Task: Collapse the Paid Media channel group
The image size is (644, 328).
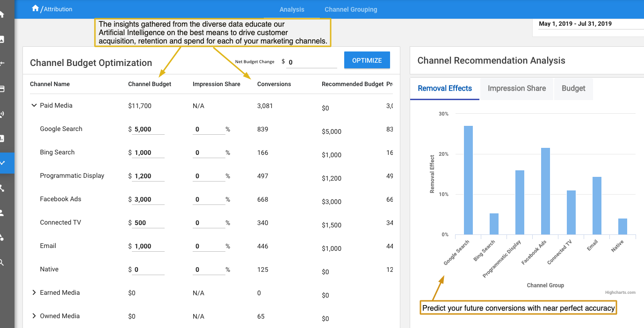Action: 34,106
